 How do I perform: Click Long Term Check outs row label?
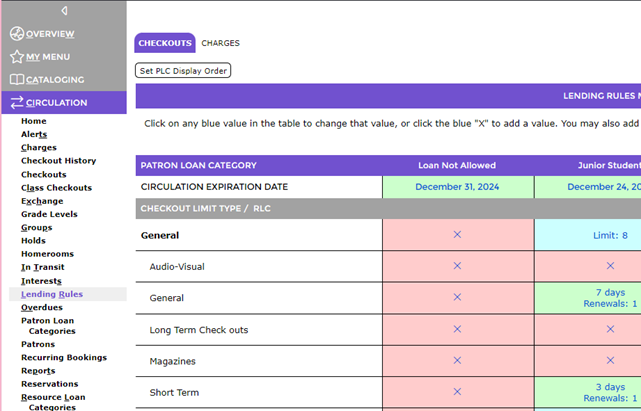click(199, 330)
